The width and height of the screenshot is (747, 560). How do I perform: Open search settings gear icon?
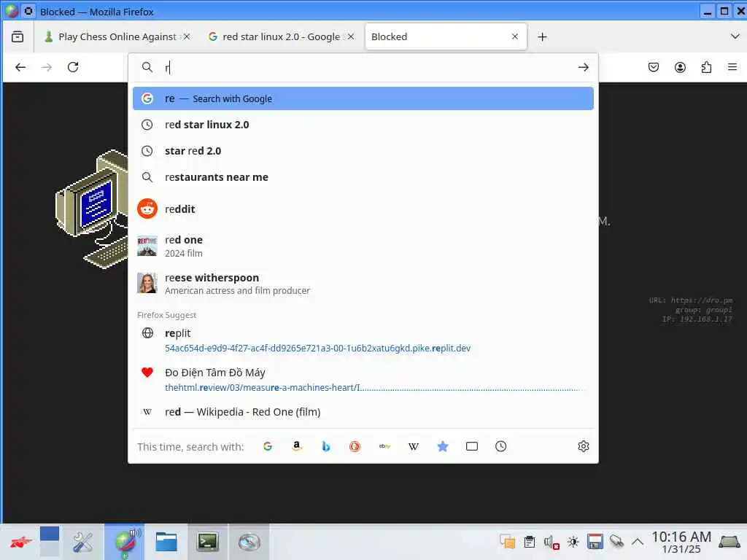click(x=583, y=446)
